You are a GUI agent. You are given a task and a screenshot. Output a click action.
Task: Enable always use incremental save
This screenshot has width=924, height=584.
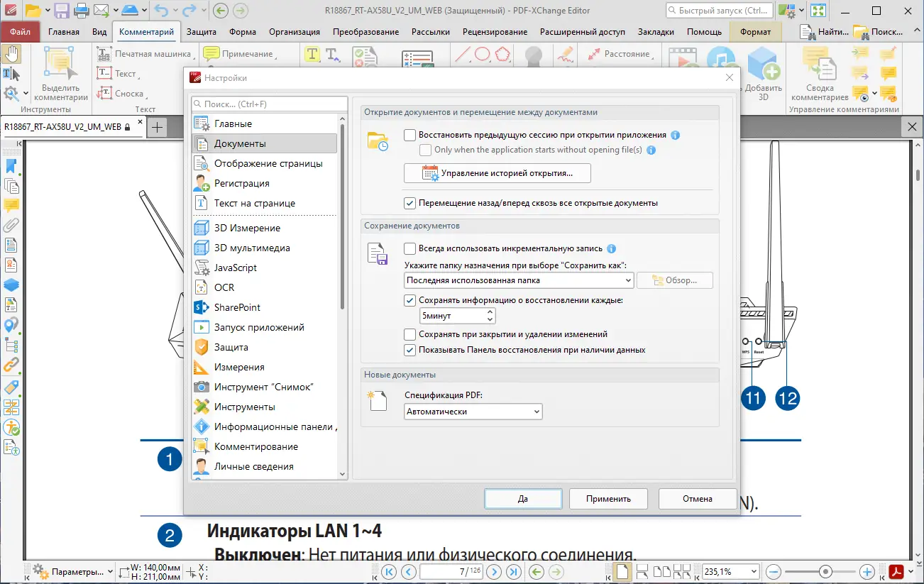coord(409,248)
